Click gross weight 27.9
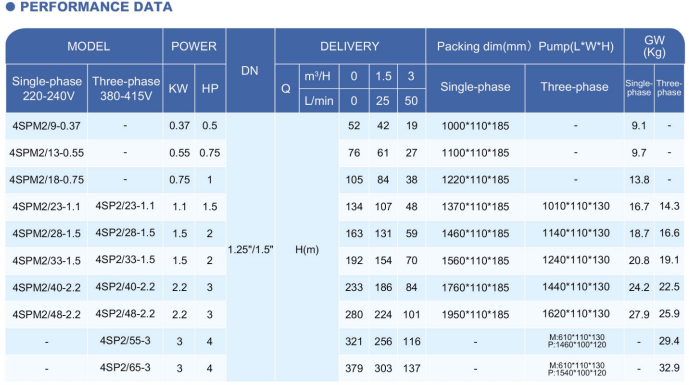Viewport: 689px width, 385px height. [639, 315]
